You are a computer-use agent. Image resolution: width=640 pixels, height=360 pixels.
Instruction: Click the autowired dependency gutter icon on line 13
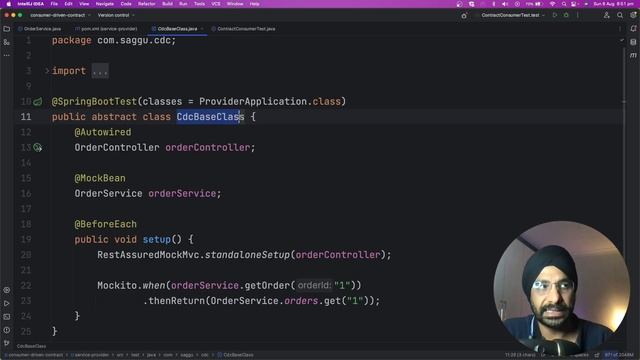coord(38,147)
